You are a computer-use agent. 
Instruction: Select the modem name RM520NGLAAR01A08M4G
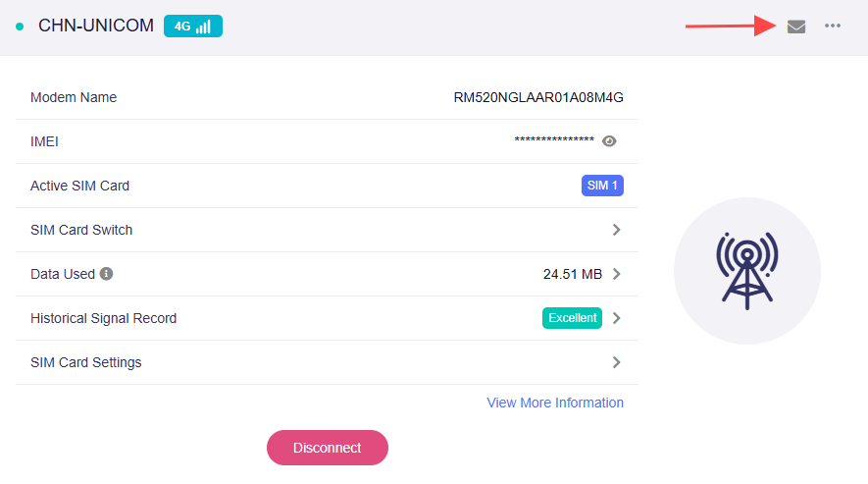(x=538, y=97)
